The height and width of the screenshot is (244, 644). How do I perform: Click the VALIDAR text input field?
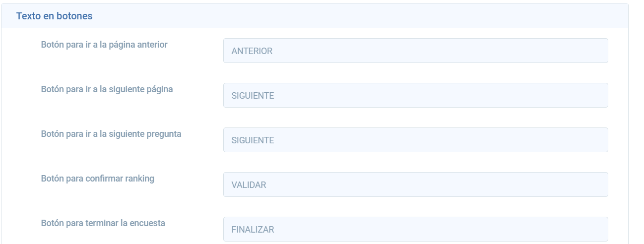coord(415,184)
